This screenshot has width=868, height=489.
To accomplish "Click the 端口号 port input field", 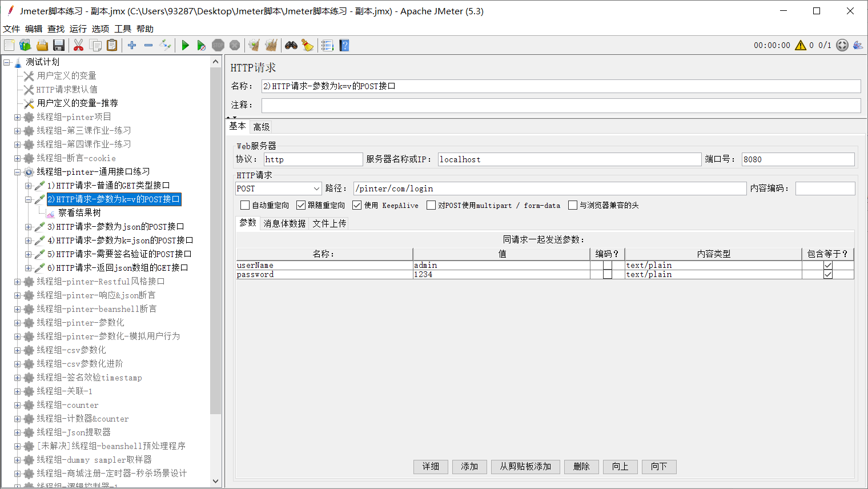I will point(798,159).
